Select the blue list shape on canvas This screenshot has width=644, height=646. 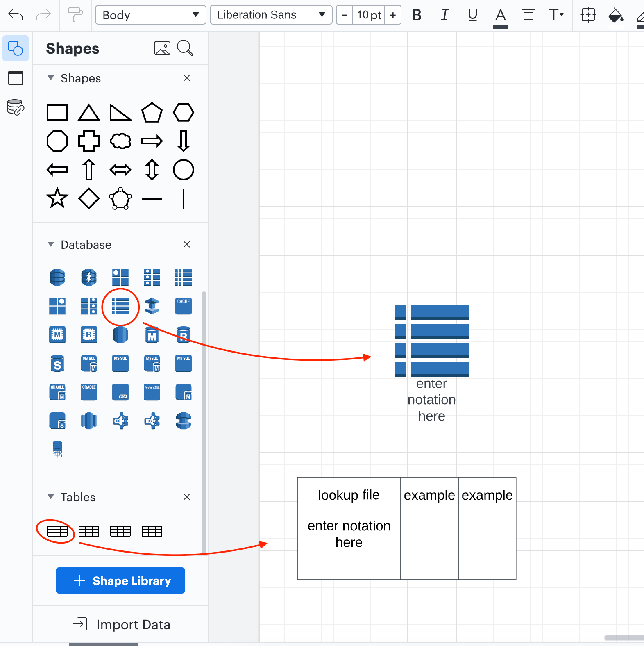(432, 341)
